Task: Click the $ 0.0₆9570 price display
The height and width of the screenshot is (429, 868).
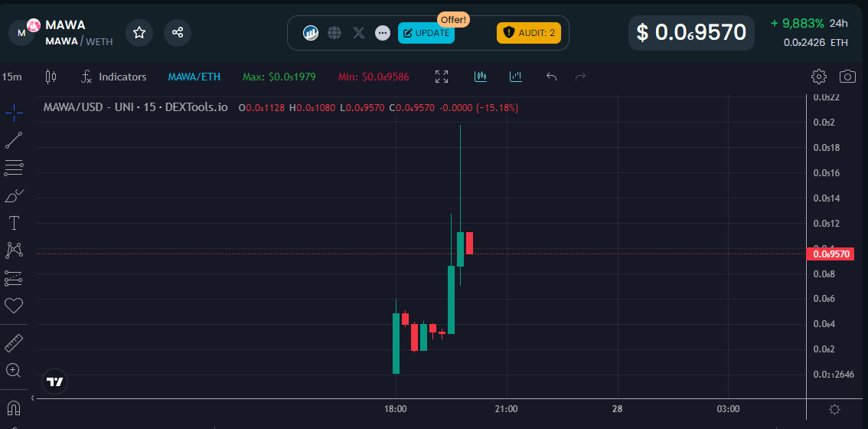Action: 691,33
